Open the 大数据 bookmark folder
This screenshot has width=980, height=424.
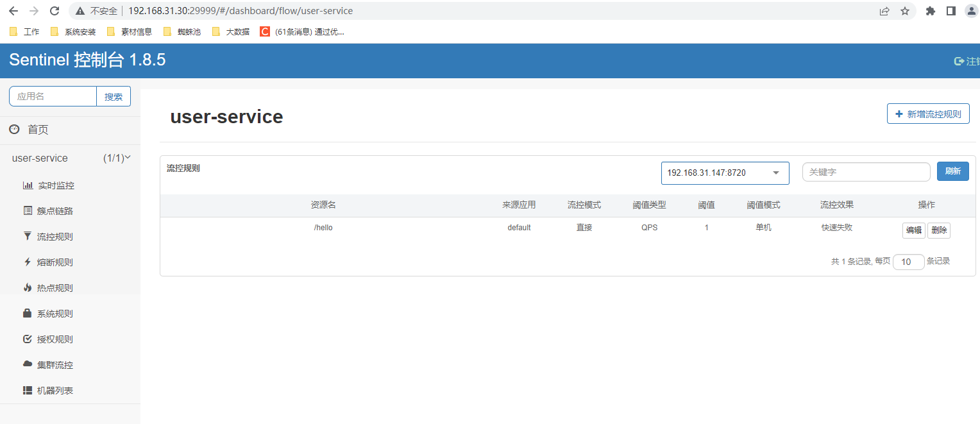coord(231,31)
